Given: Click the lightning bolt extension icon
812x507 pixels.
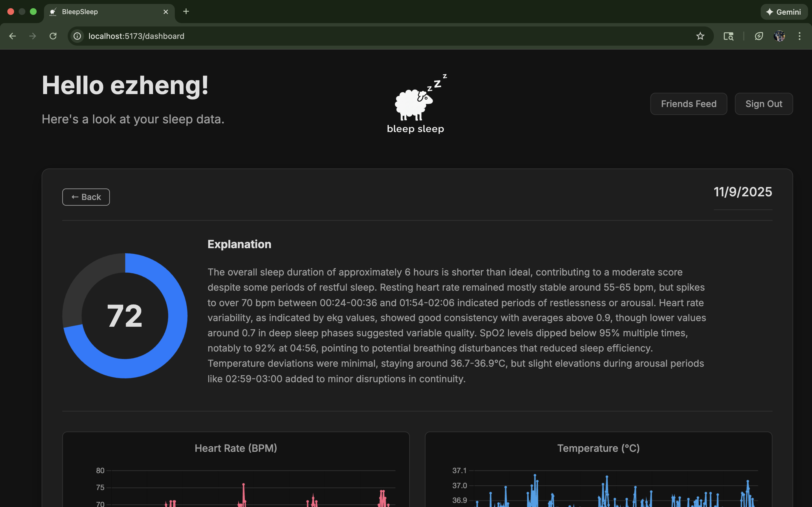Looking at the screenshot, I should click(759, 36).
